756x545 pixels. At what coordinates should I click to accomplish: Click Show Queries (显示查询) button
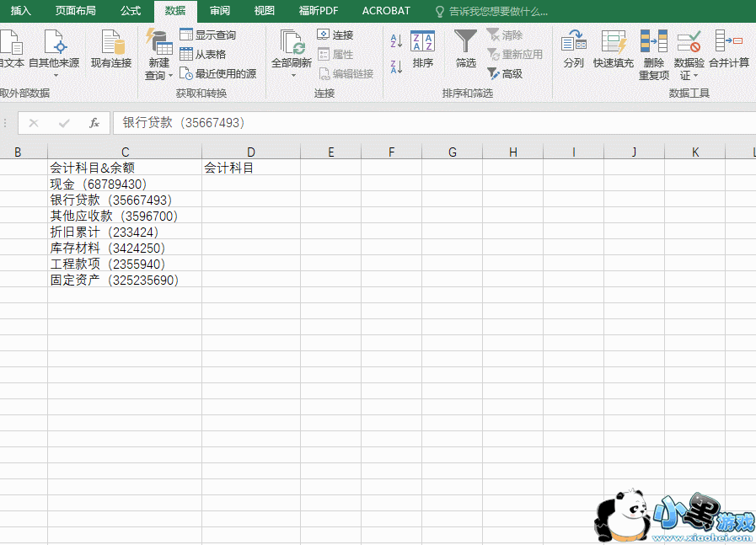click(x=207, y=35)
